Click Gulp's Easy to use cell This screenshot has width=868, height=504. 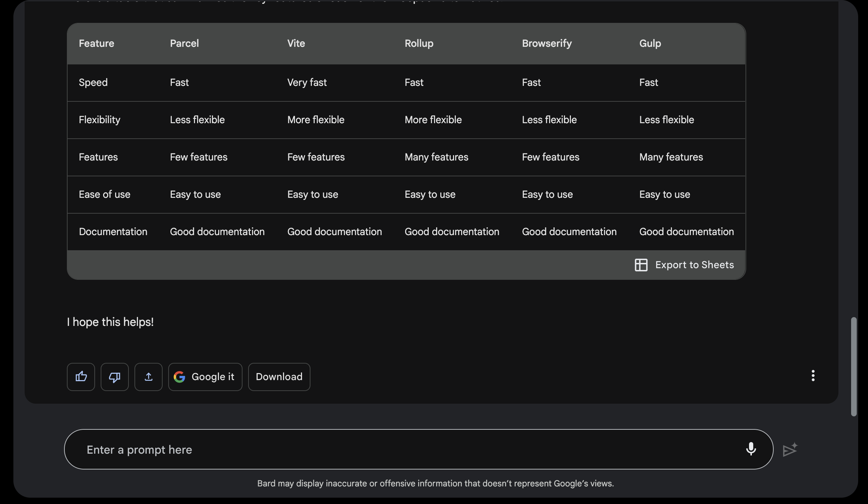(x=665, y=194)
